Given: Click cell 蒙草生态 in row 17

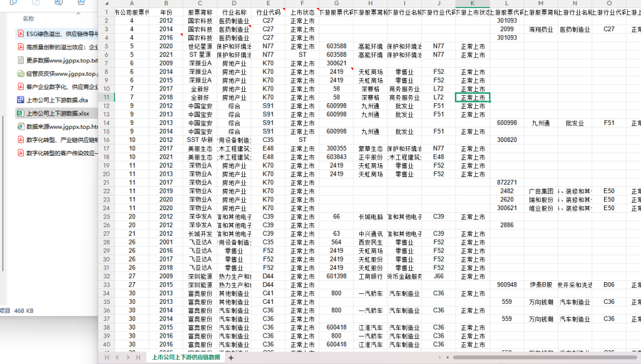Looking at the screenshot, I should pos(371,149).
